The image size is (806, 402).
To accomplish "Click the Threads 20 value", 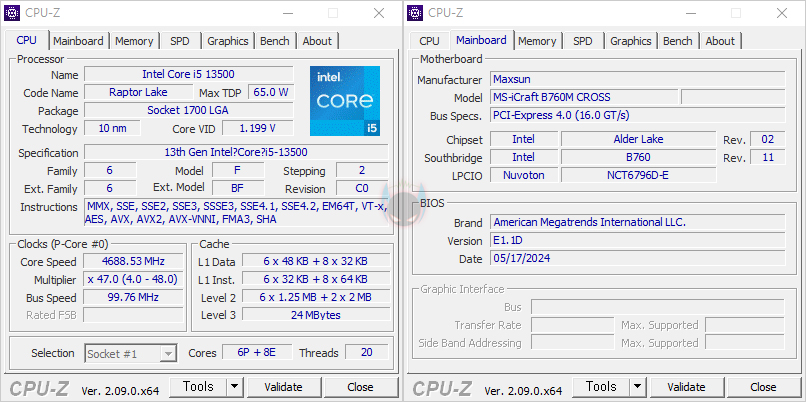I will pos(367,352).
